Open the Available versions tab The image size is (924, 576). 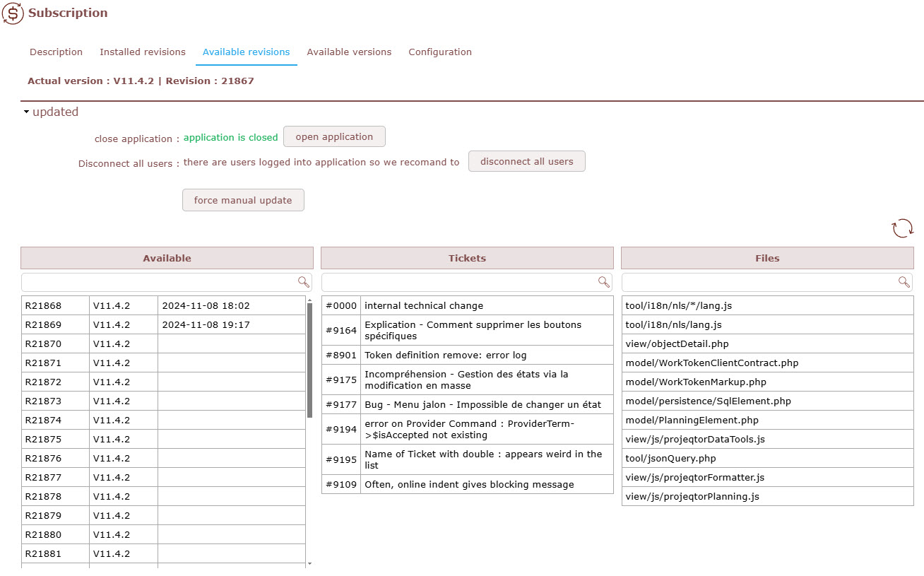pos(349,52)
